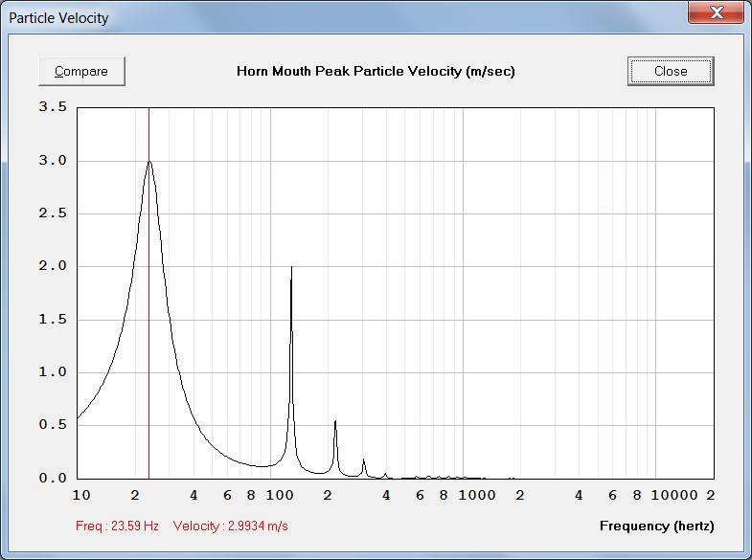
Task: Click the red frequency cursor line
Action: (x=148, y=293)
